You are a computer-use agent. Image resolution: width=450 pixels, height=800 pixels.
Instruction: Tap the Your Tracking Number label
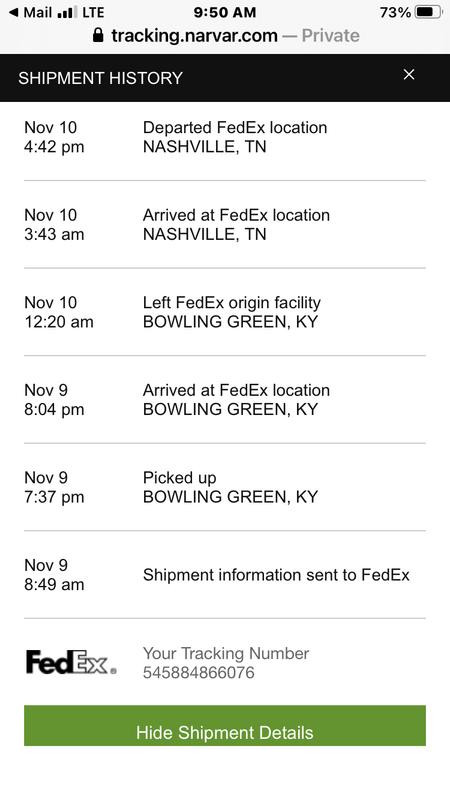226,653
